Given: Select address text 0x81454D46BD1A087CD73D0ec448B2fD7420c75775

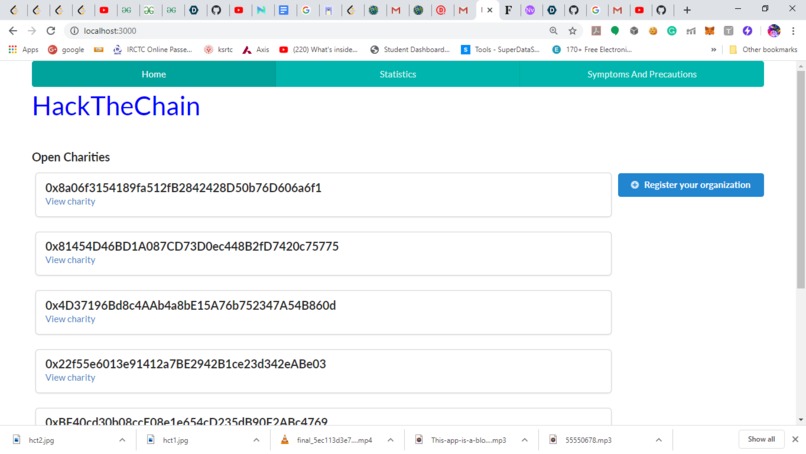Looking at the screenshot, I should [192, 246].
